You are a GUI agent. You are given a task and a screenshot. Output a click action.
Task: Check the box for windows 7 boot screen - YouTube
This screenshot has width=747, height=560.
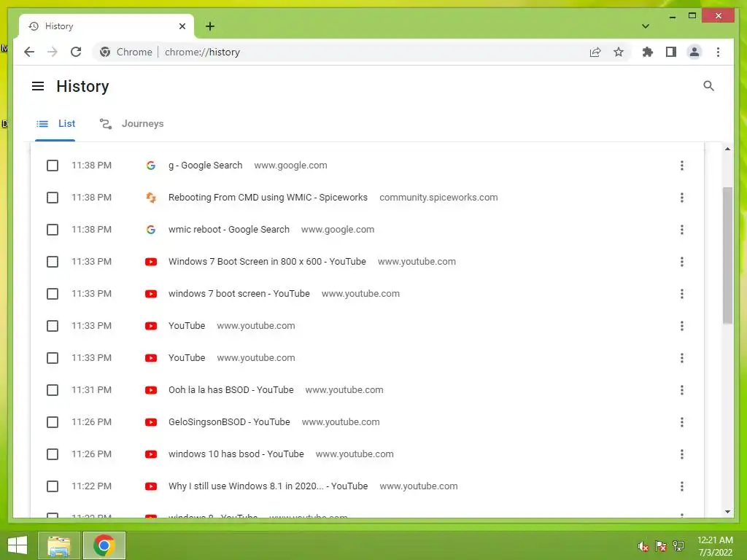(53, 294)
